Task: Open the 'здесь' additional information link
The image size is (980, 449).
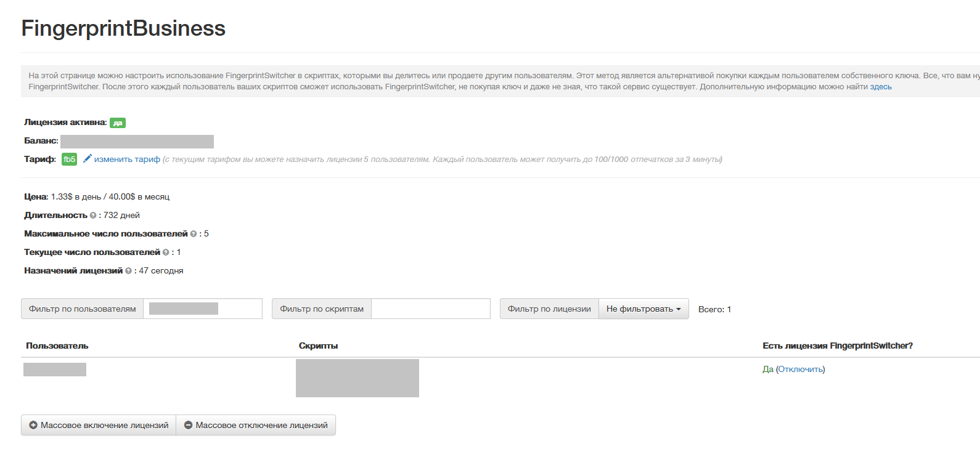Action: 880,87
